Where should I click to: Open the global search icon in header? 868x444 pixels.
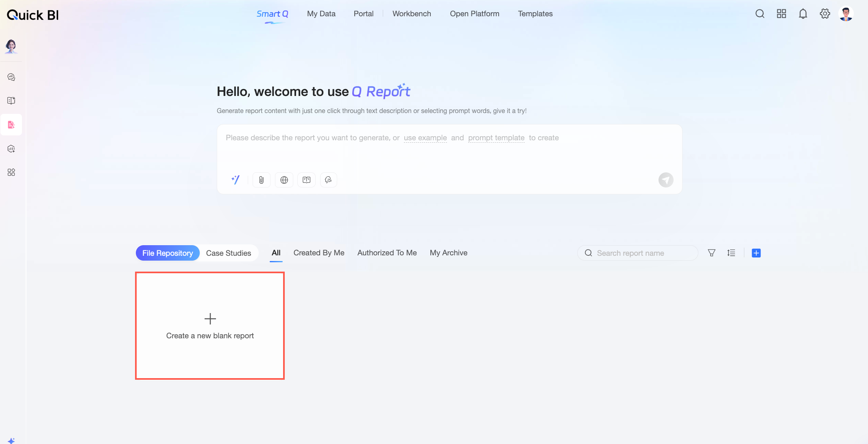point(760,14)
